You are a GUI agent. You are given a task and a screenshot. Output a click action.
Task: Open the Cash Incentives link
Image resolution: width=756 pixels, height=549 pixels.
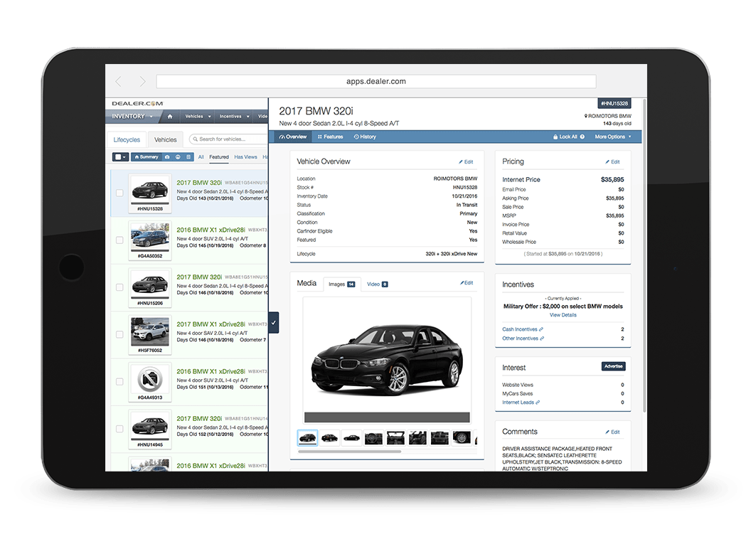[523, 330]
